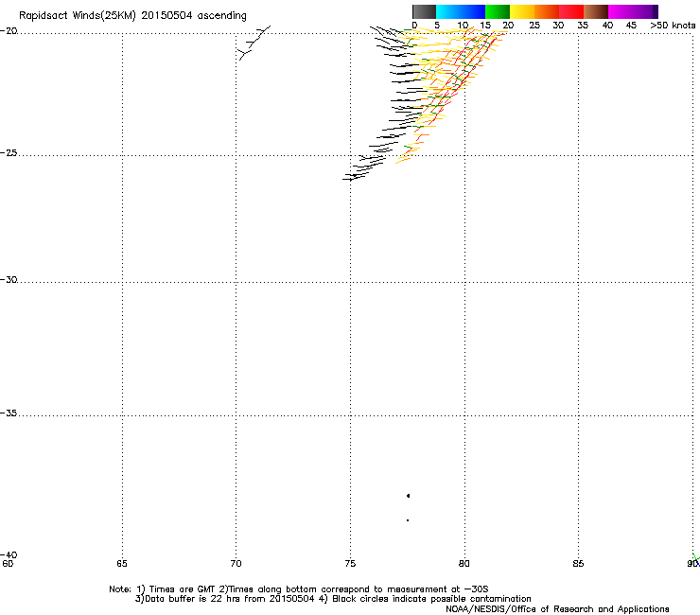
Task: Click the '-20' latitude axis label
Action: click(x=9, y=31)
